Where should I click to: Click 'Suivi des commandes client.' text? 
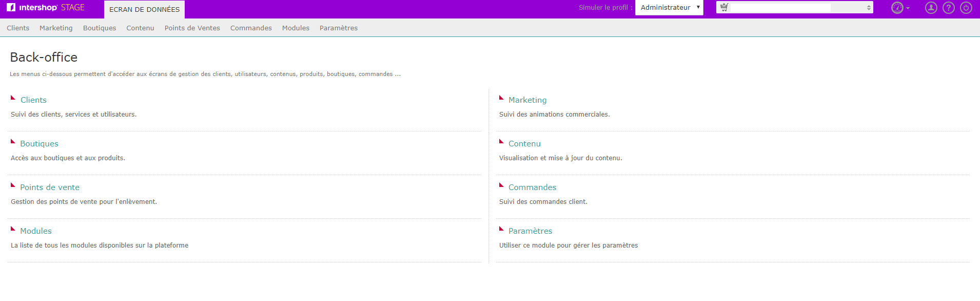point(543,202)
